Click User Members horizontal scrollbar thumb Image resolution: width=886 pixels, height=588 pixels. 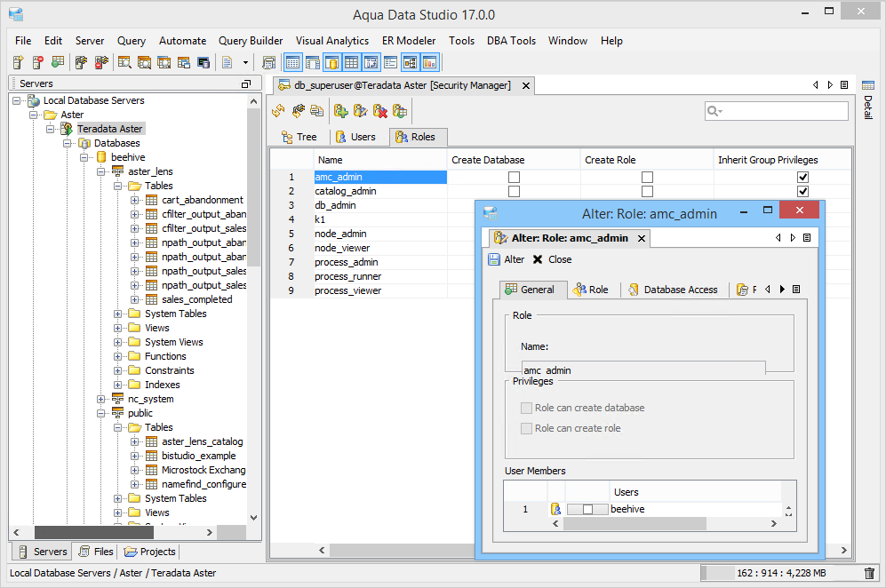tap(635, 524)
